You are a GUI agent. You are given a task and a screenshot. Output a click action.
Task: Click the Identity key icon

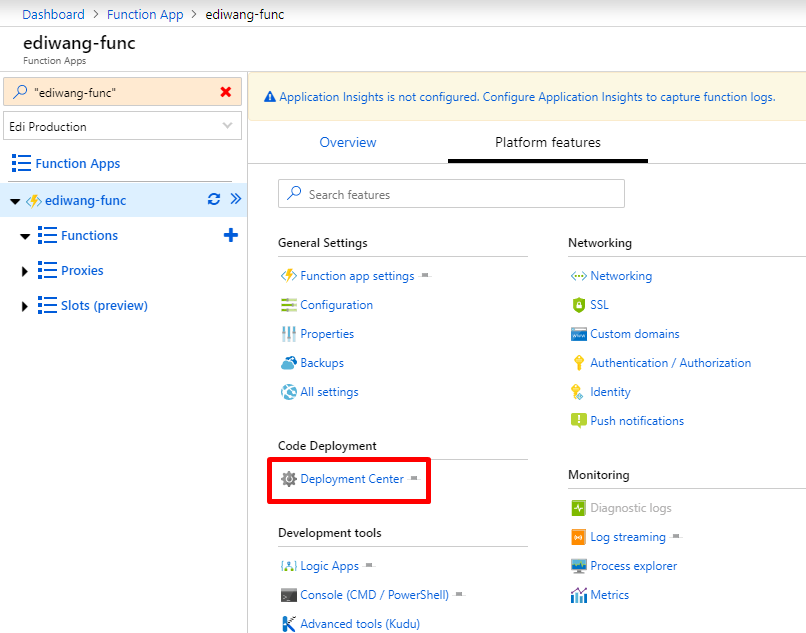[x=577, y=392]
